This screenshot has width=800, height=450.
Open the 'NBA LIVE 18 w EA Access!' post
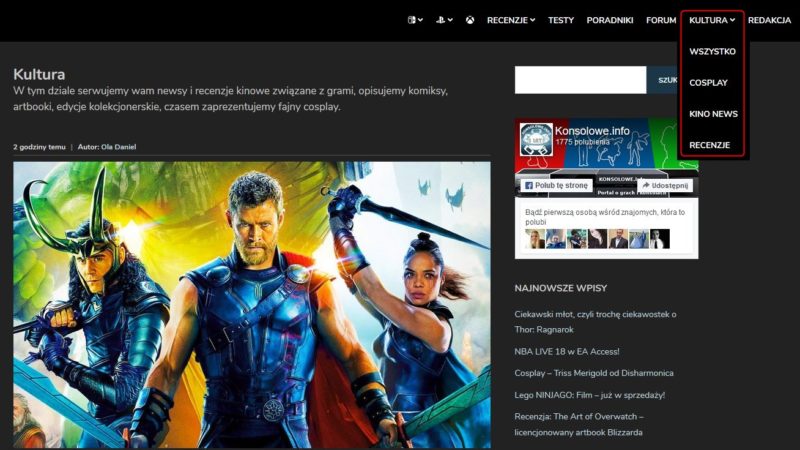click(x=566, y=351)
